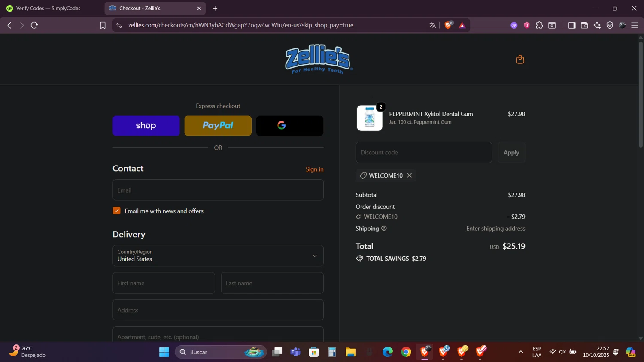The width and height of the screenshot is (644, 362).
Task: Click the pink shield extension icon
Action: (x=526, y=25)
